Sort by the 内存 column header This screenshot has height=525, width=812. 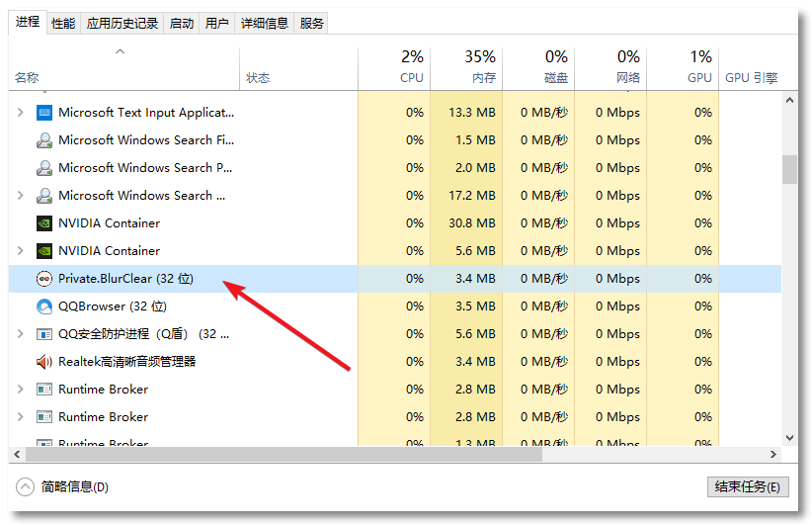(x=466, y=69)
